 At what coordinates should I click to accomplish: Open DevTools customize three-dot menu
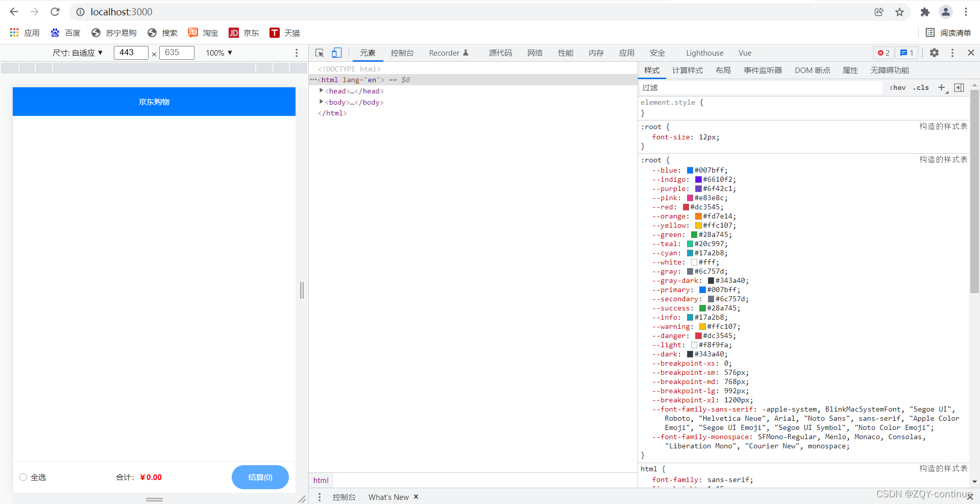952,53
